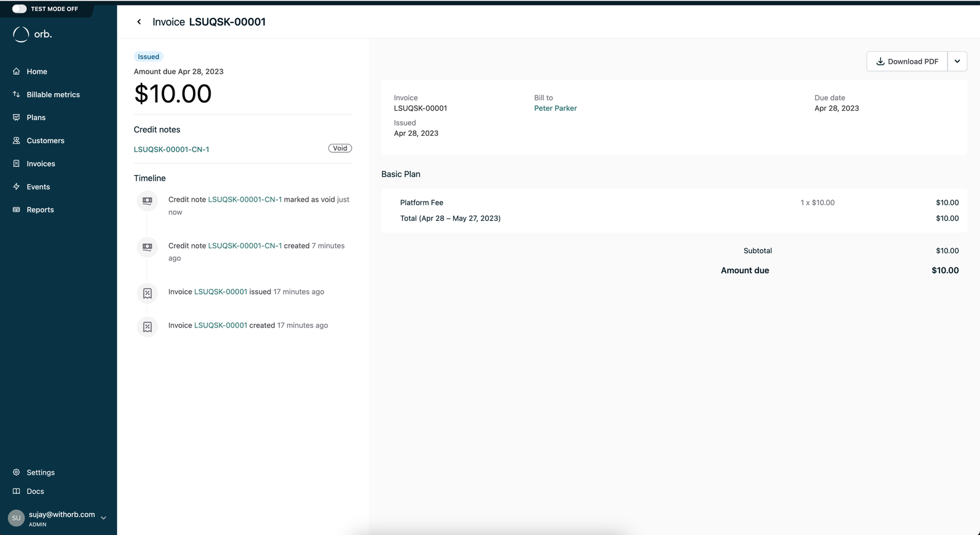Click the Billable metrics arrows icon
The image size is (980, 535).
(17, 94)
